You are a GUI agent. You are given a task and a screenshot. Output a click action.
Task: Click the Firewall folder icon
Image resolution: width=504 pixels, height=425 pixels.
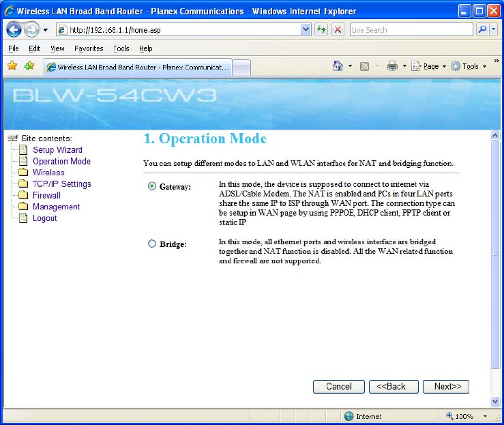coord(23,195)
